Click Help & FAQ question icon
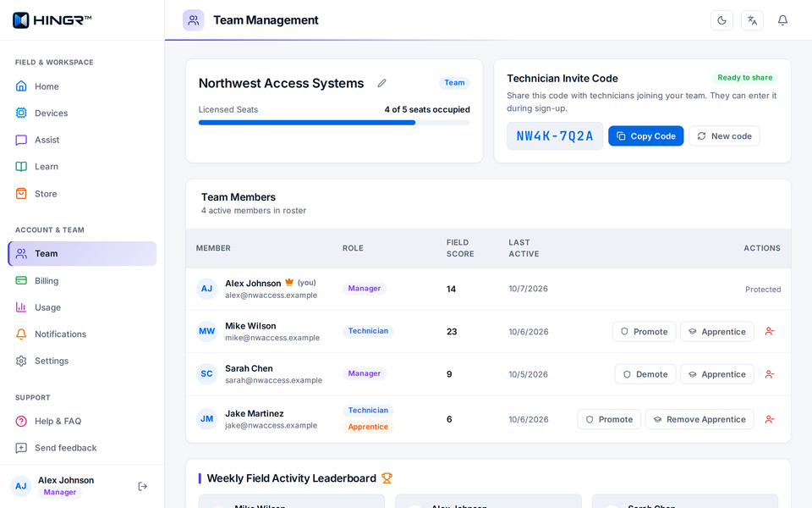812x508 pixels. (x=21, y=421)
